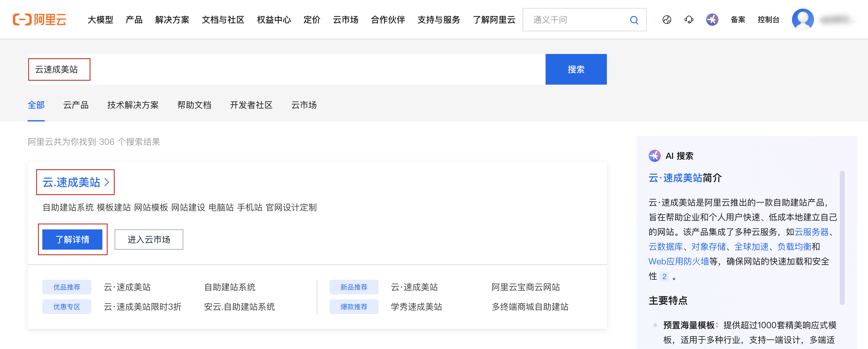
Task: Open the 权益中心 menu item
Action: click(274, 20)
